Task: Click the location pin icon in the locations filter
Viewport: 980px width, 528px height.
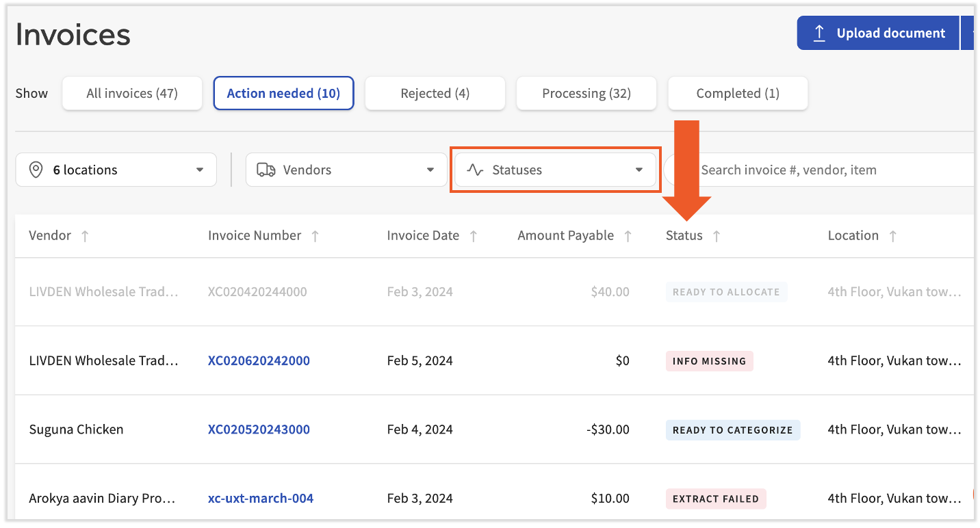Action: [36, 169]
